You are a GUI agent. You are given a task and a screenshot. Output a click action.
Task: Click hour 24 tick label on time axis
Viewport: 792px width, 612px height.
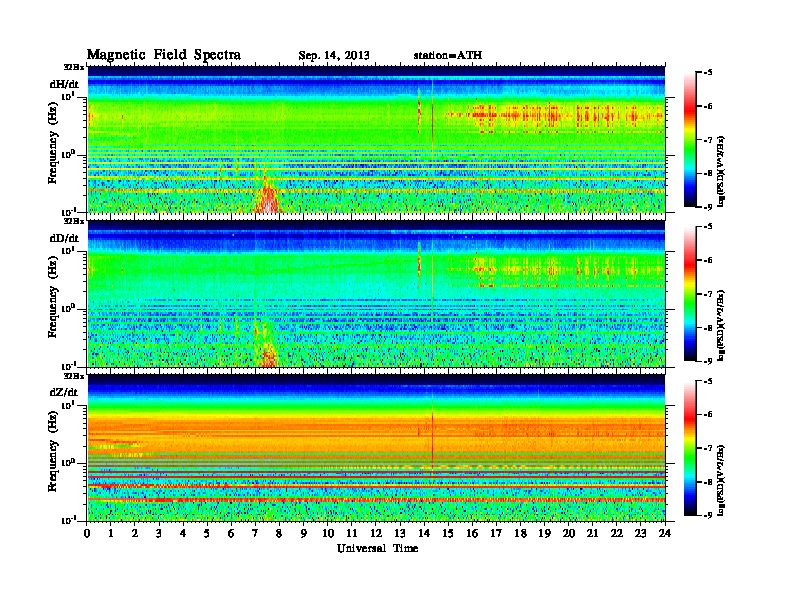click(x=665, y=534)
